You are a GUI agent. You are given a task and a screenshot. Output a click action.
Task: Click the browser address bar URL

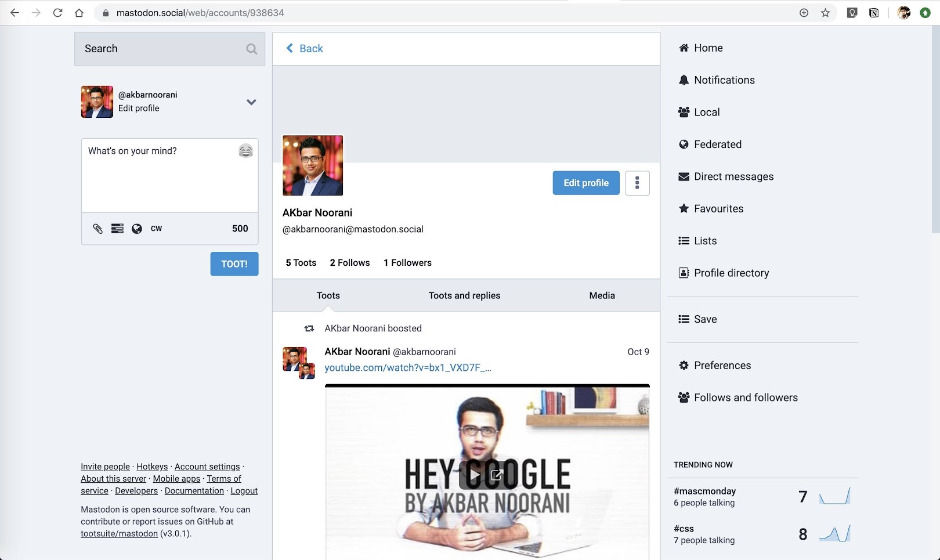tap(200, 13)
